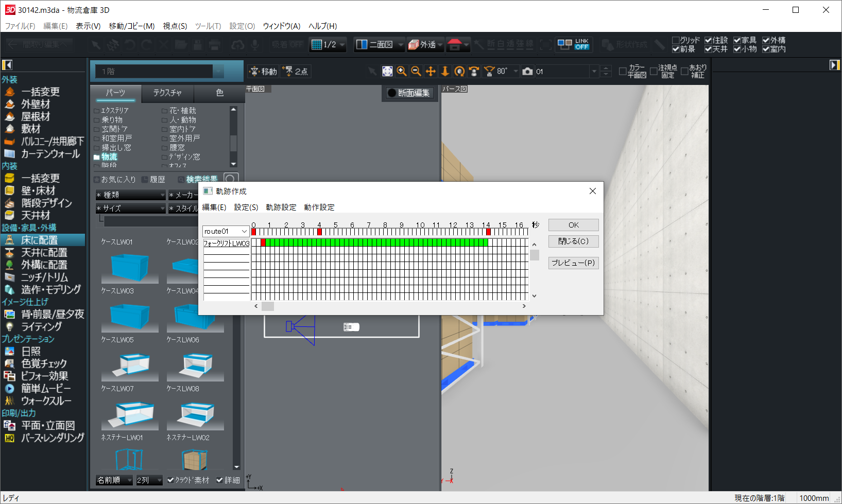Open the 日照 sunlight tool
This screenshot has height=504, width=842.
pos(30,351)
